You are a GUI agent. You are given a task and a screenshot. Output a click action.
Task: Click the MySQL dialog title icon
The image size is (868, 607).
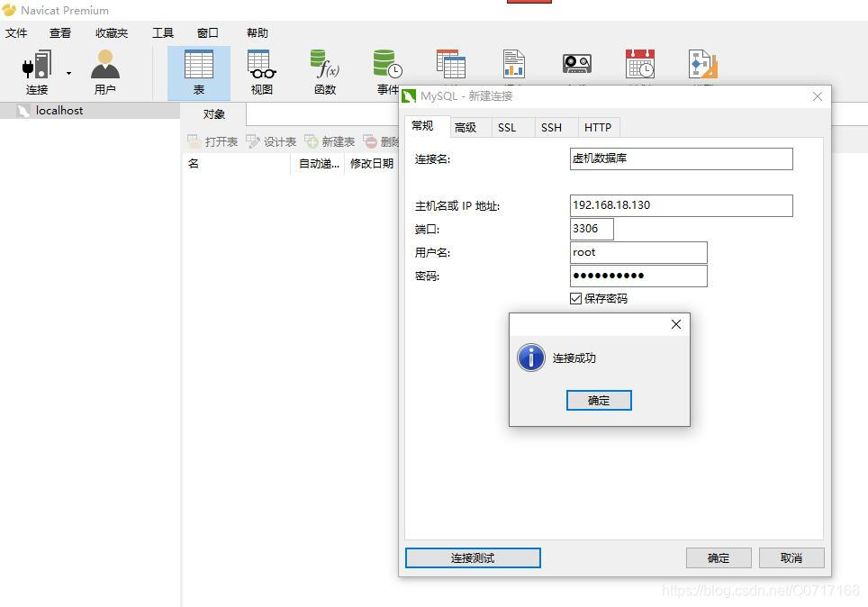pos(409,96)
